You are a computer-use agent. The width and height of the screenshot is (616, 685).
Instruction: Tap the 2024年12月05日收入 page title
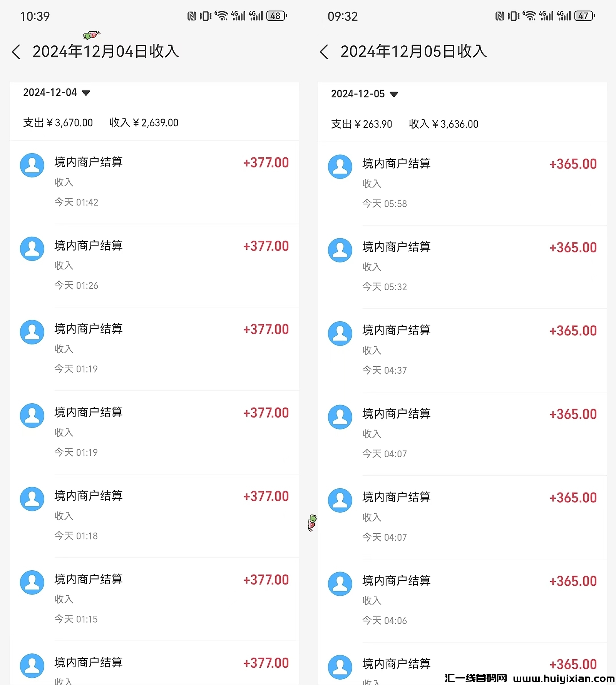(413, 52)
